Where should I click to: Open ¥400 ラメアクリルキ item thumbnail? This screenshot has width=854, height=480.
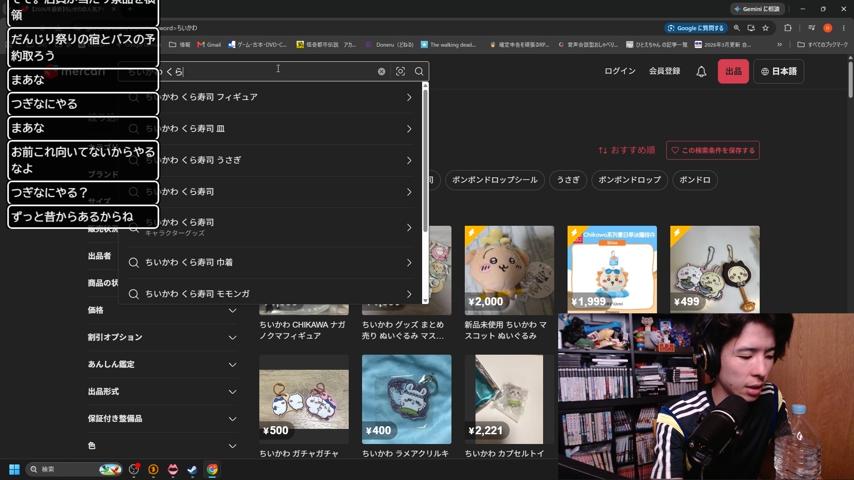click(x=406, y=399)
